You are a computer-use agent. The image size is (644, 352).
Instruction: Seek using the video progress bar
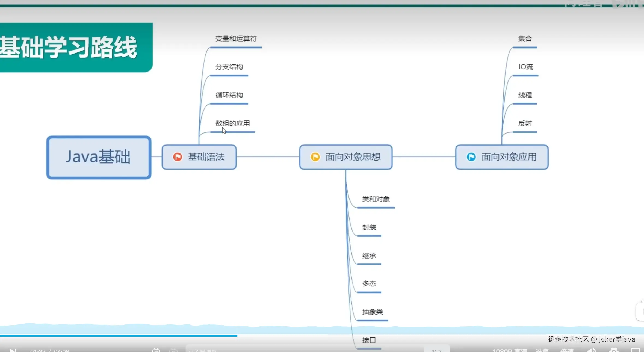point(322,335)
